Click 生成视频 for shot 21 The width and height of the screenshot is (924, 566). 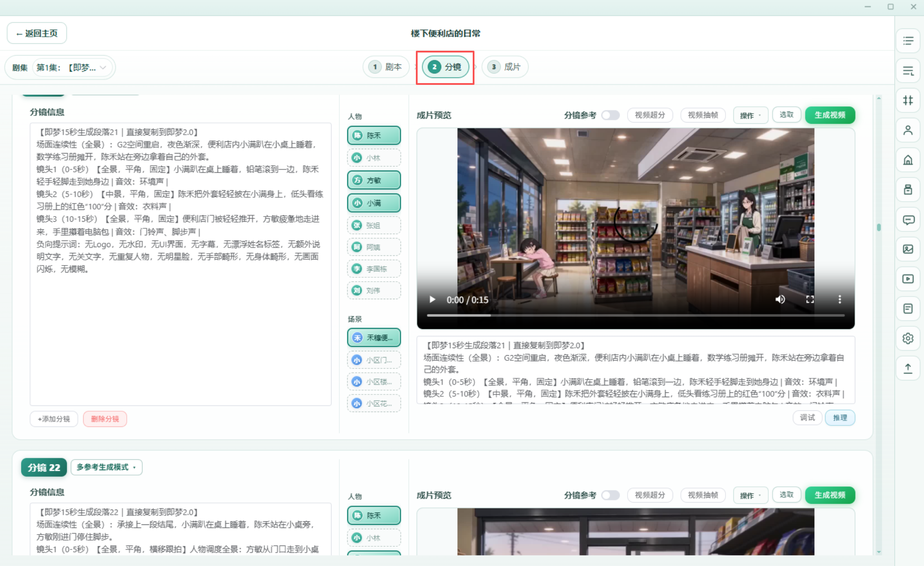point(830,115)
